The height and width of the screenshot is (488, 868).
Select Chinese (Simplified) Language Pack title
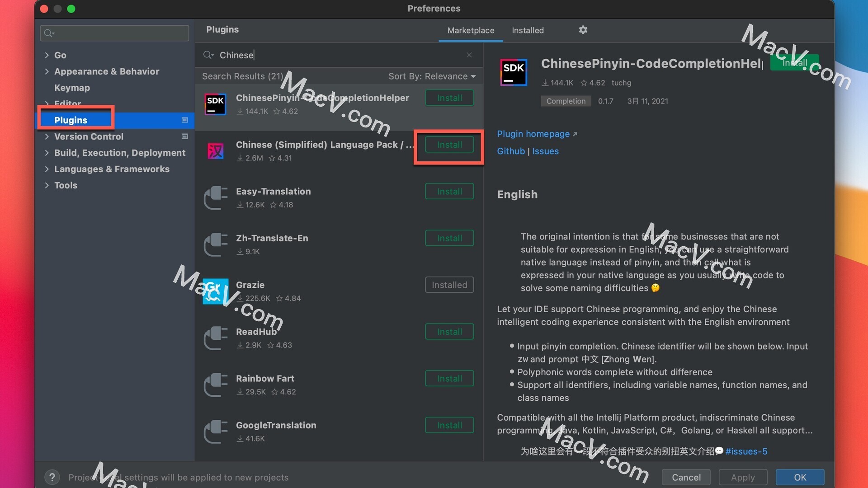tap(325, 145)
